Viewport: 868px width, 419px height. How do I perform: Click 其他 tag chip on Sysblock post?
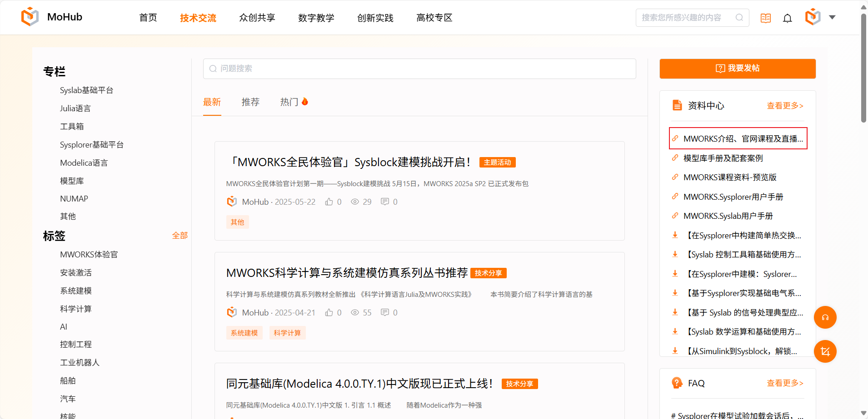point(237,222)
